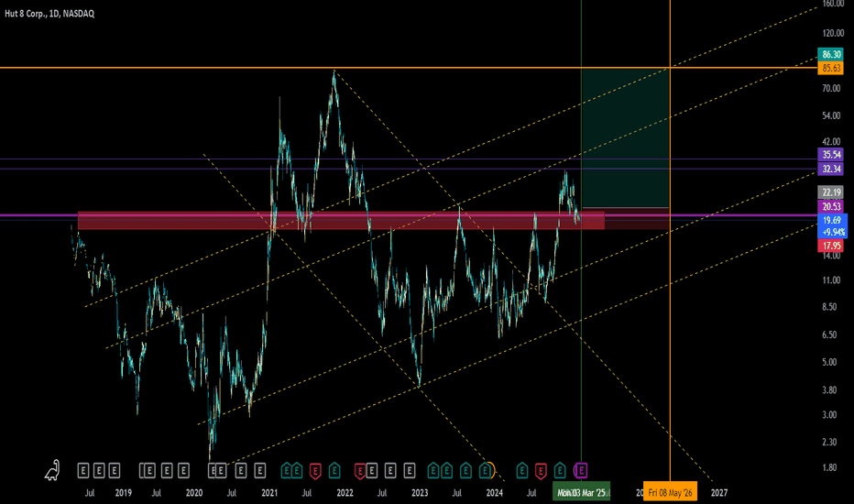Select the red horizontal support zone rectangle
This screenshot has width=854, height=504.
(341, 221)
